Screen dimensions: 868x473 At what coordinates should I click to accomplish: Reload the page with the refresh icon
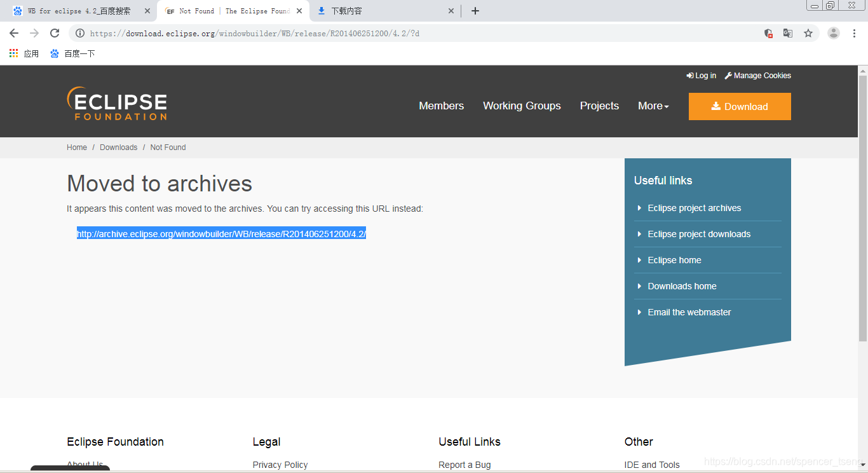tap(55, 33)
